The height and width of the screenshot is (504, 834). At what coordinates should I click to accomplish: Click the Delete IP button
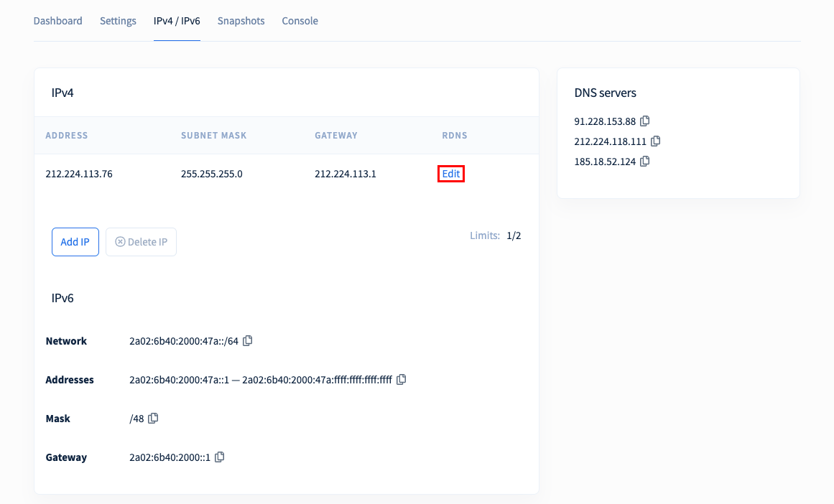[141, 242]
